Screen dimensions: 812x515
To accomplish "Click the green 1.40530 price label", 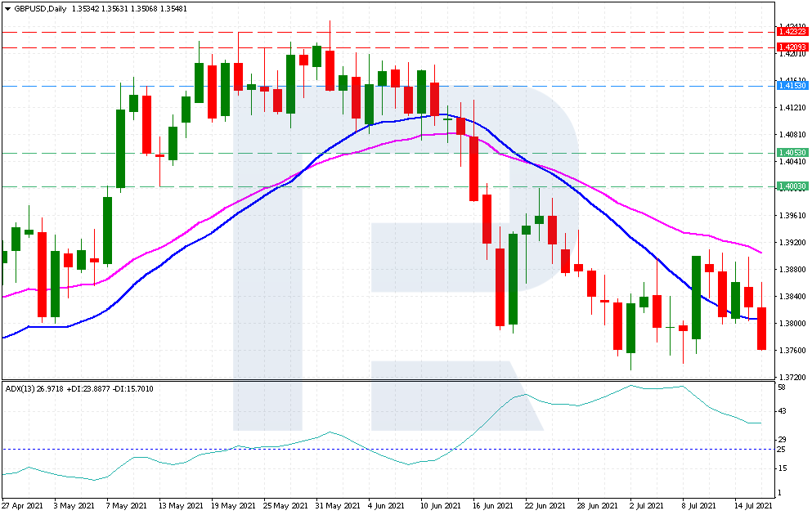I will tap(792, 153).
